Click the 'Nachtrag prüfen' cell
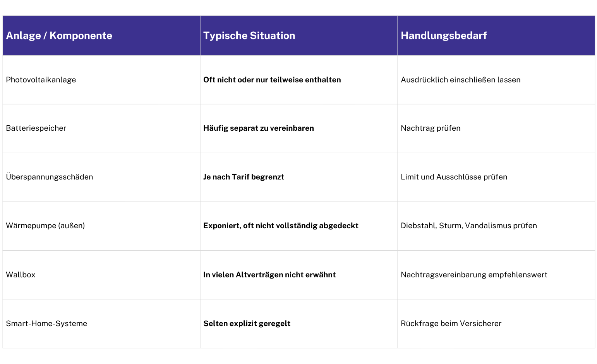The width and height of the screenshot is (597, 364). [x=496, y=128]
